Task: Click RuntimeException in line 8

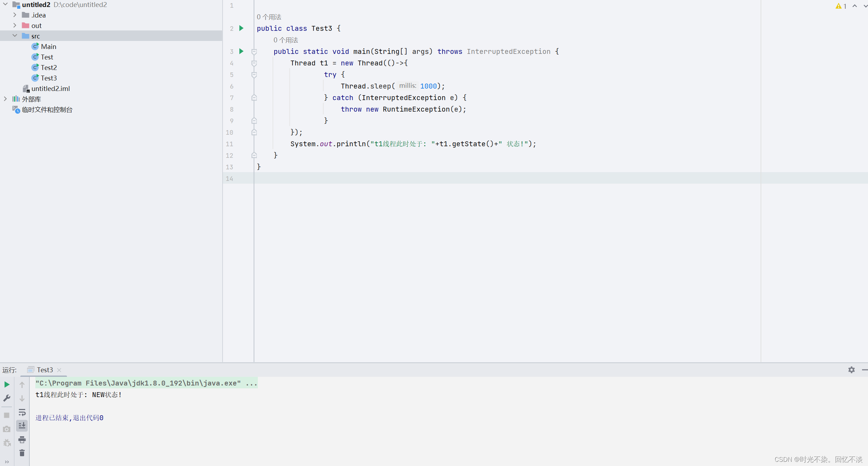Action: [416, 109]
